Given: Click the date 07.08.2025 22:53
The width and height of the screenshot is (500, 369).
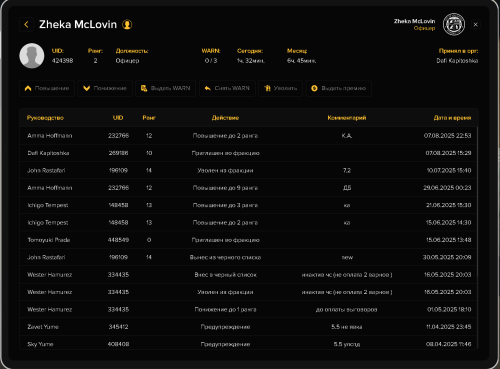Looking at the screenshot, I should click(x=447, y=136).
